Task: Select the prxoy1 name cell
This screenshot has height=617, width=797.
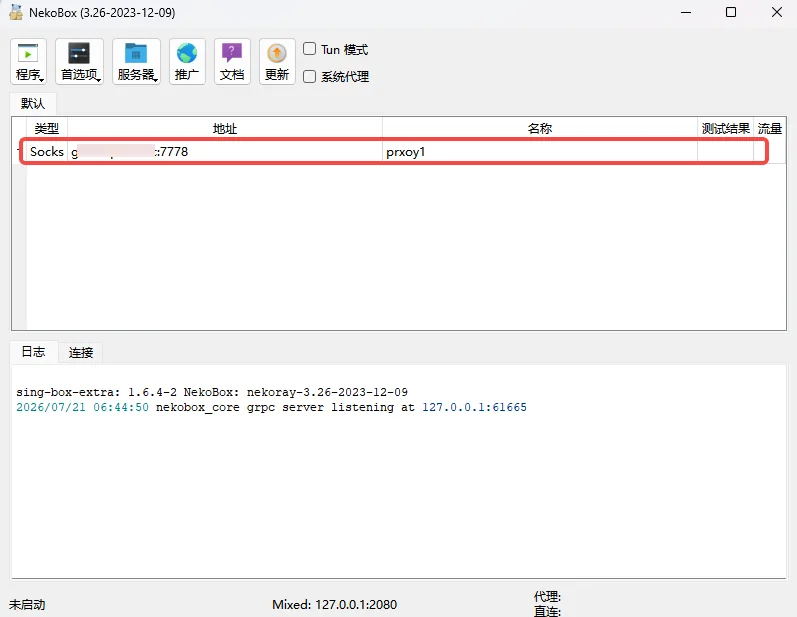Action: pyautogui.click(x=540, y=151)
